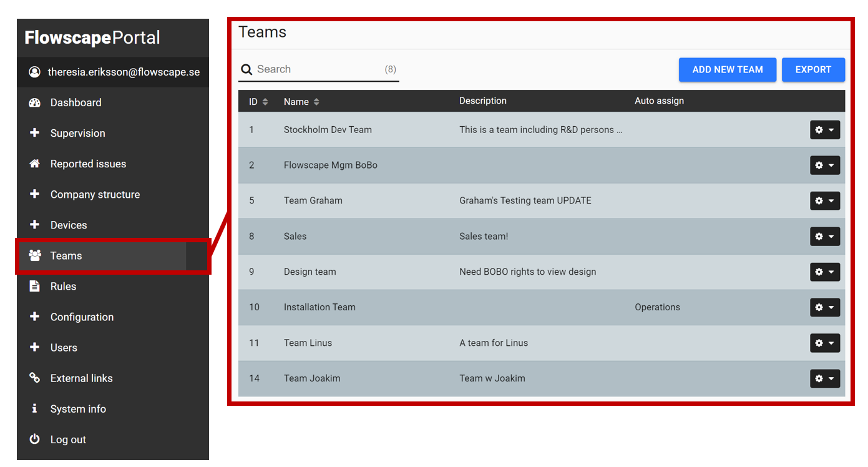The width and height of the screenshot is (868, 467).
Task: Click the power icon for Log out
Action: pos(34,439)
